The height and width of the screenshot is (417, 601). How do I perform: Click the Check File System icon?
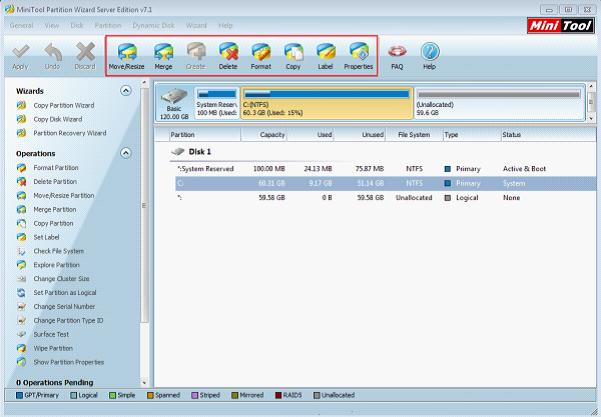tap(21, 251)
